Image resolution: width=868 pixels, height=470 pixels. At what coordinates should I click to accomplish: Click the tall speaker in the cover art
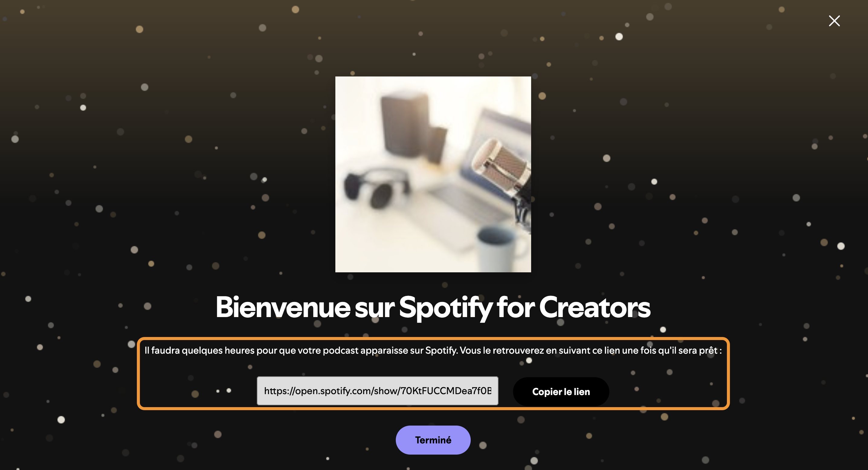[404, 125]
